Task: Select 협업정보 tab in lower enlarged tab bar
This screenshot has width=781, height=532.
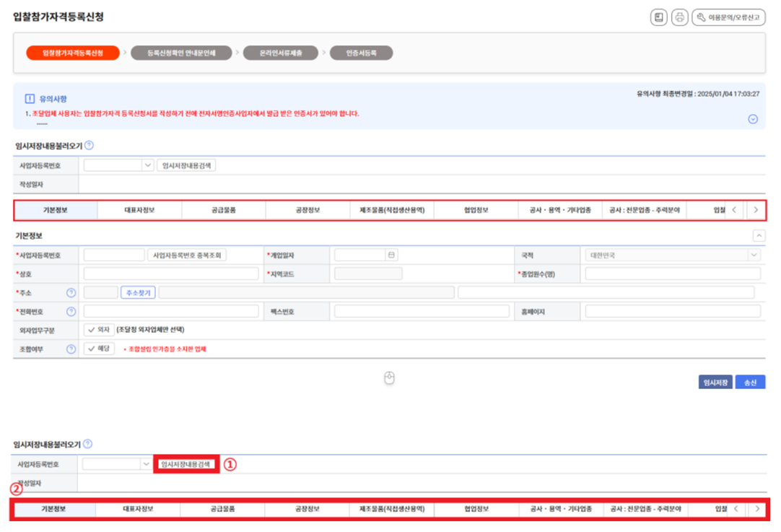Action: pos(476,509)
